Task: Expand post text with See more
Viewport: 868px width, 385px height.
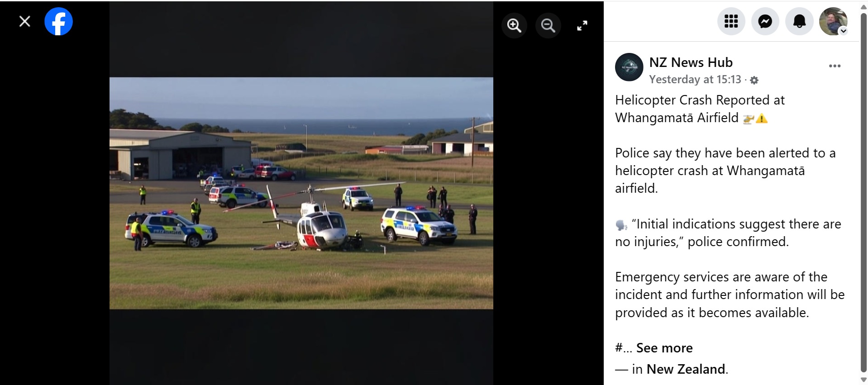Action: 664,348
